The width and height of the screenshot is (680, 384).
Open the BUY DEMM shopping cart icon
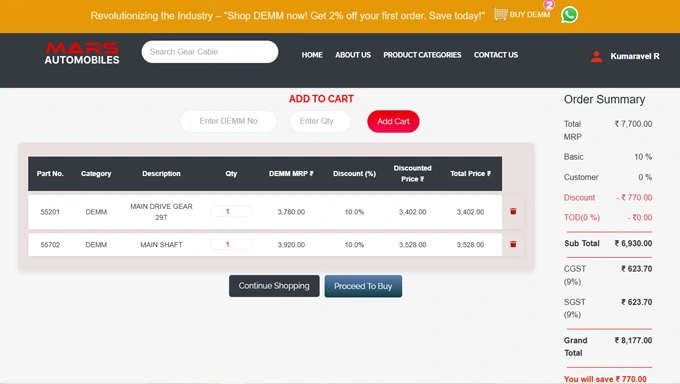(x=500, y=14)
